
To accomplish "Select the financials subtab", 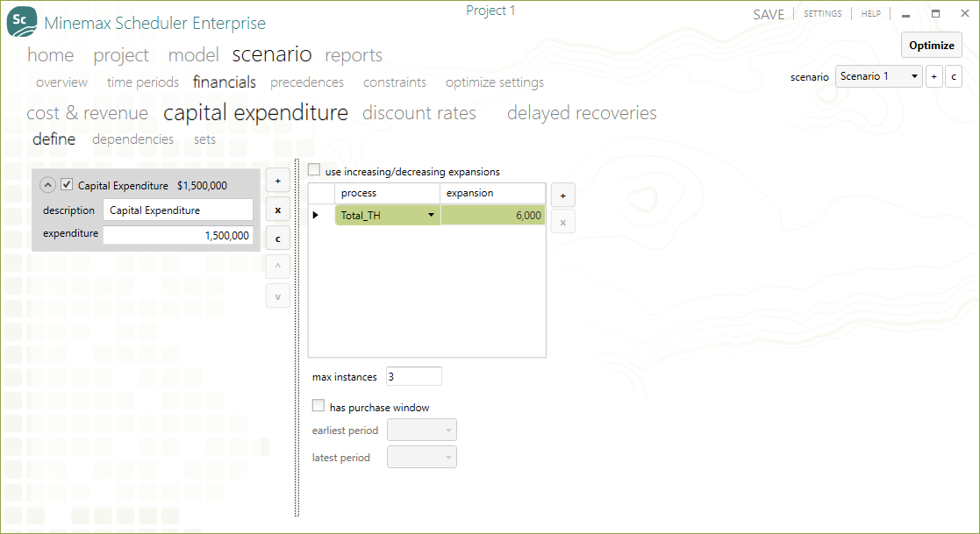I will tap(225, 82).
